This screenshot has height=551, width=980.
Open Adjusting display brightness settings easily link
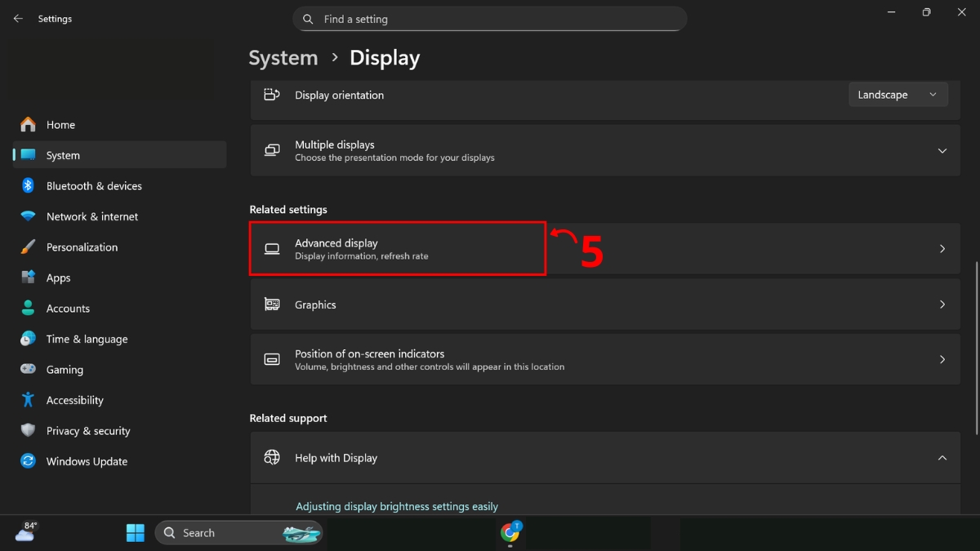(397, 506)
